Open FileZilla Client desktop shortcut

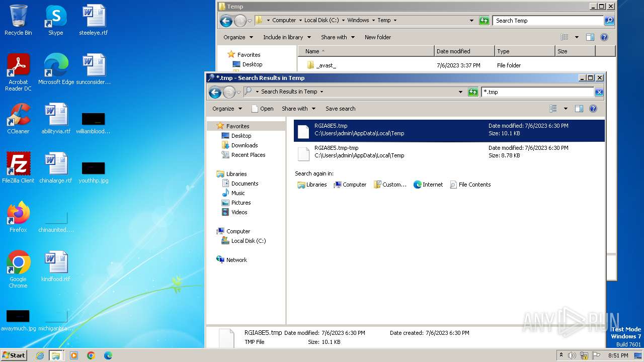tap(18, 168)
